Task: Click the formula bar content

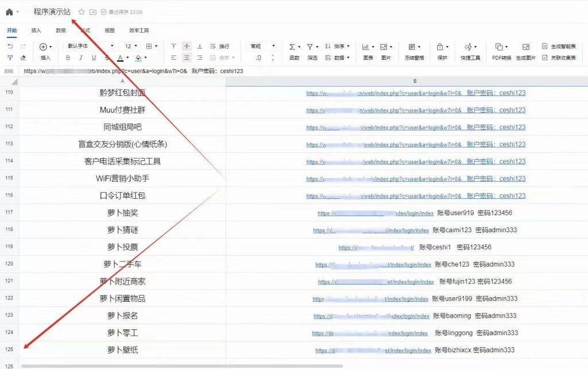Action: pyautogui.click(x=133, y=71)
